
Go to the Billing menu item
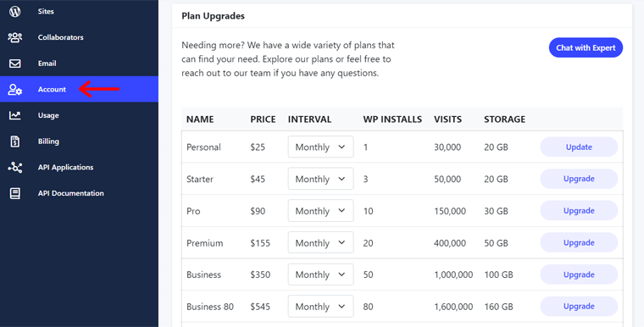tap(48, 141)
